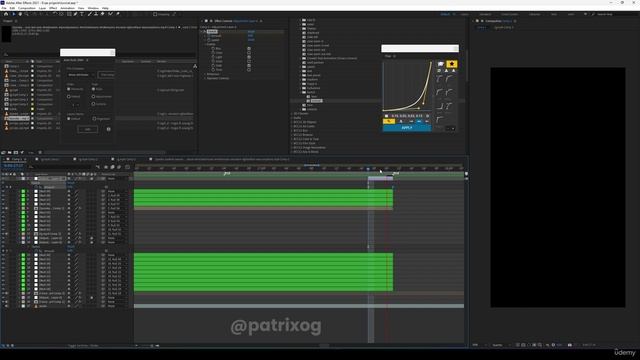Open the Window menu
The width and height of the screenshot is (640, 360).
[x=93, y=8]
